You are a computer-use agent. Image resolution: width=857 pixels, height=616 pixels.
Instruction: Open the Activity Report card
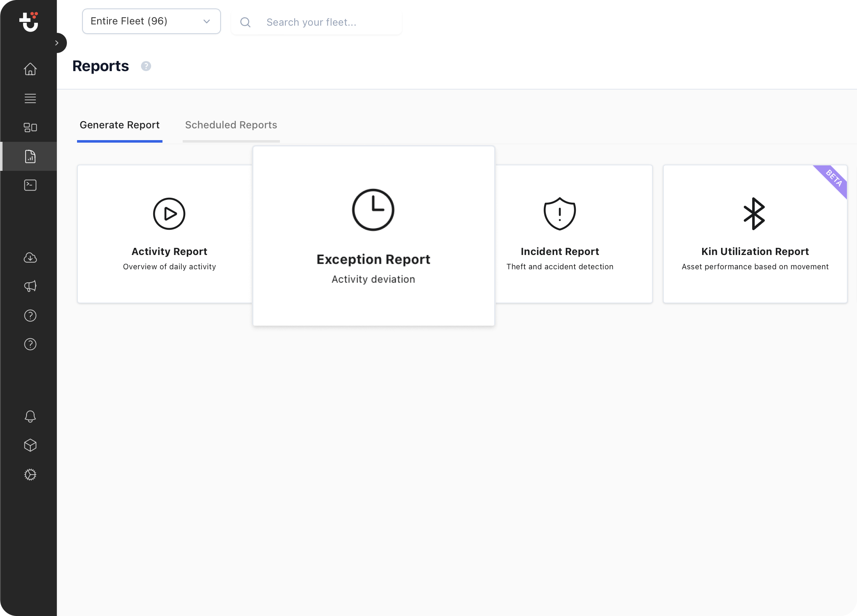point(165,234)
